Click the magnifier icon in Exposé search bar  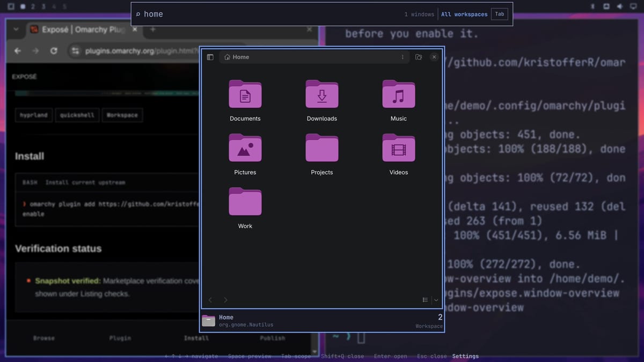click(138, 14)
